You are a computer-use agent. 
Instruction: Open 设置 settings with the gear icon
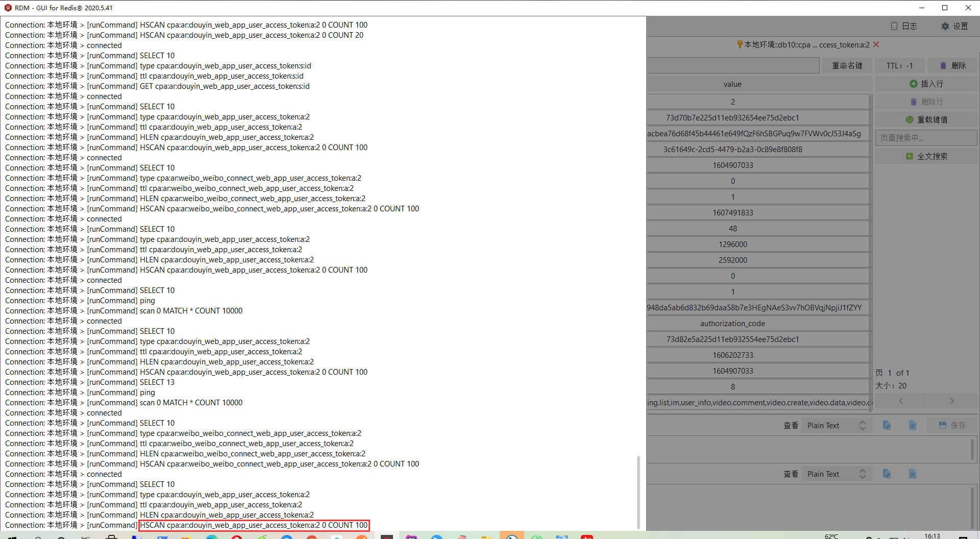pos(954,26)
